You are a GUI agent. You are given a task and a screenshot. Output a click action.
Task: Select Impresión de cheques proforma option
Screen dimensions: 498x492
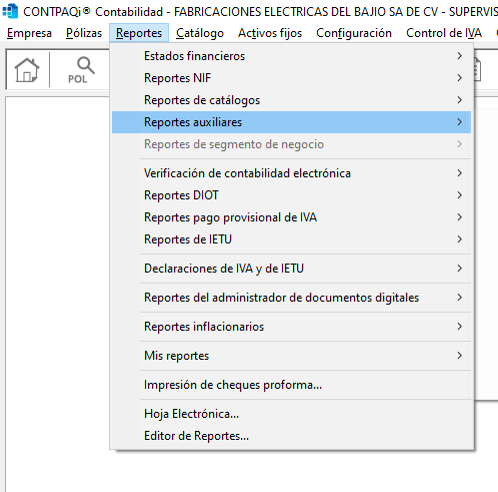point(291,385)
